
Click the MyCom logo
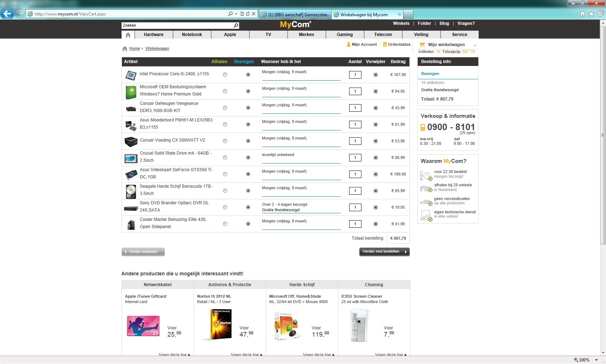(x=295, y=25)
